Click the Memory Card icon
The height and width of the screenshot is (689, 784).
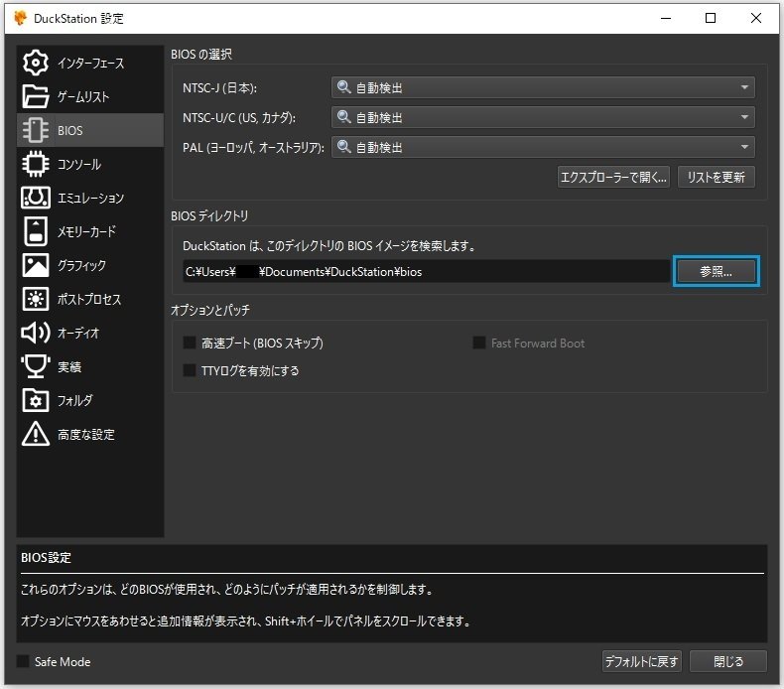tap(36, 231)
